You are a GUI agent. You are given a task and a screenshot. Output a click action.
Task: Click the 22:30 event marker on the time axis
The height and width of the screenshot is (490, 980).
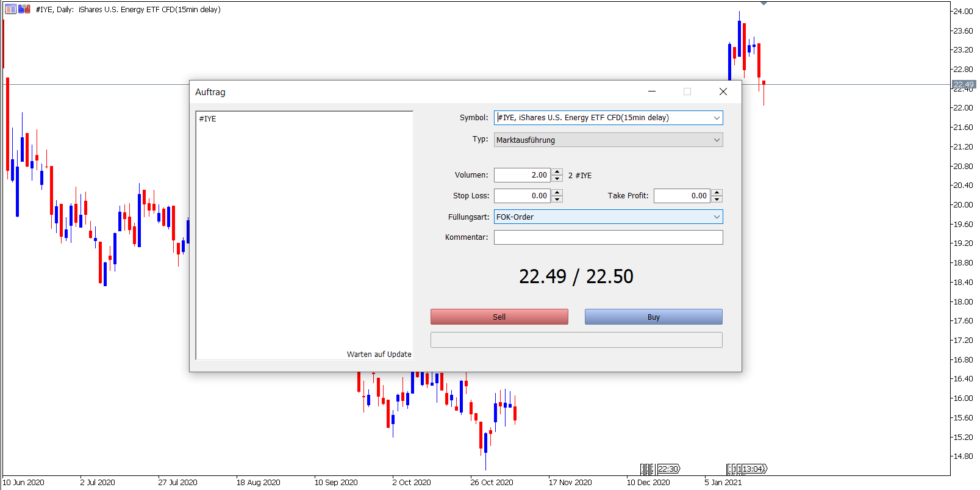tap(668, 469)
